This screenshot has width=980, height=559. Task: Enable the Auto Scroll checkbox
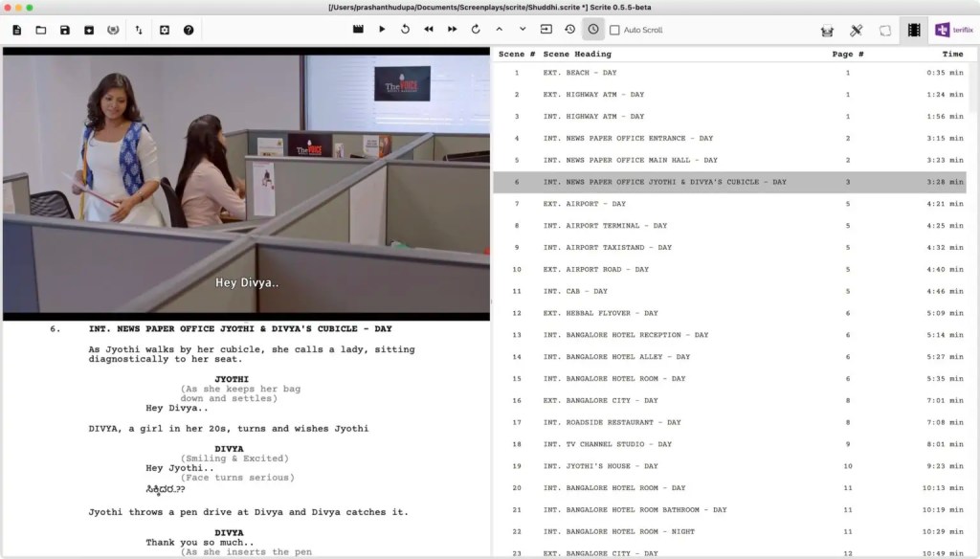coord(615,31)
